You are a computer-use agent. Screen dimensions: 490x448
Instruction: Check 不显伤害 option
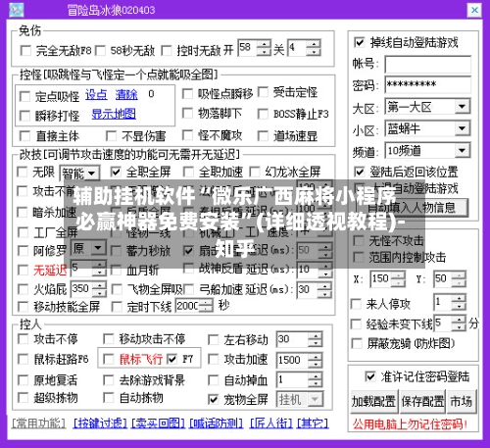pos(111,136)
